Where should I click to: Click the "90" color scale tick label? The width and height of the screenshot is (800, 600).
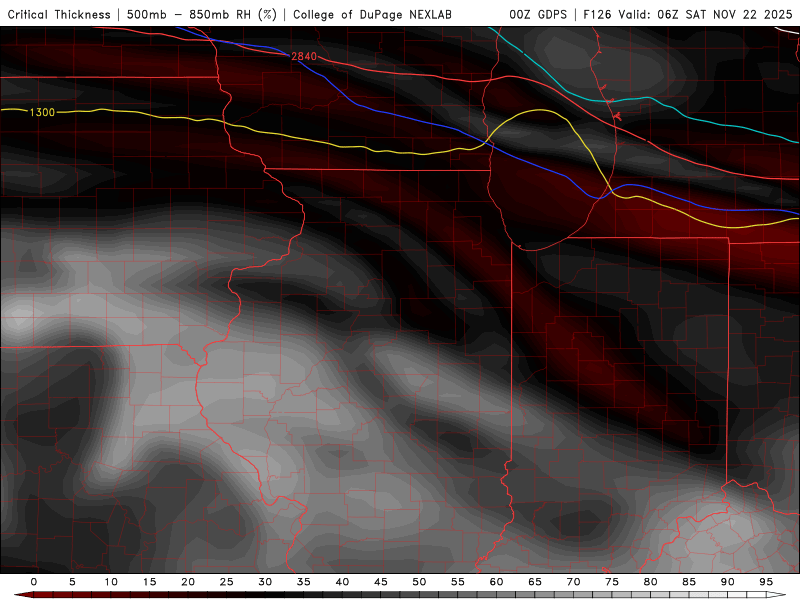point(728,582)
